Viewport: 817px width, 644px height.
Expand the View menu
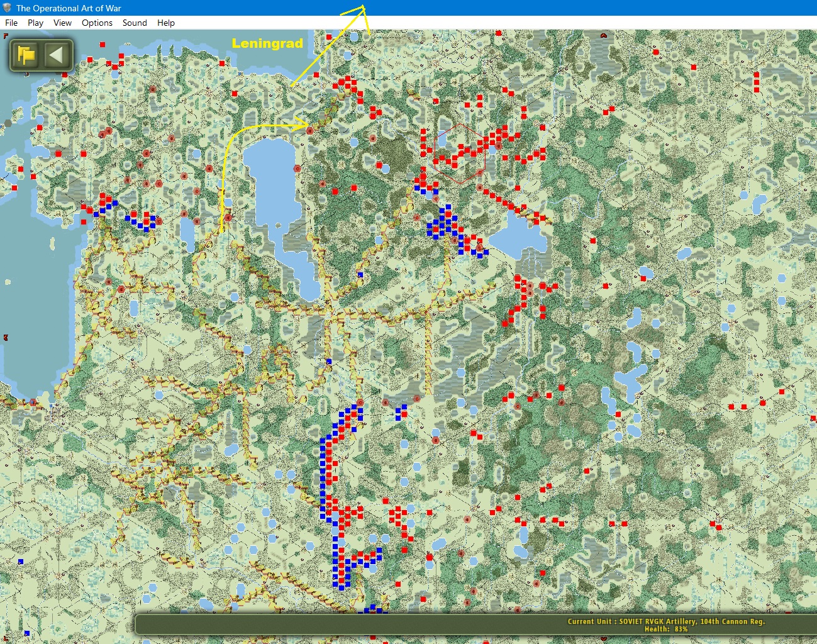pyautogui.click(x=62, y=23)
